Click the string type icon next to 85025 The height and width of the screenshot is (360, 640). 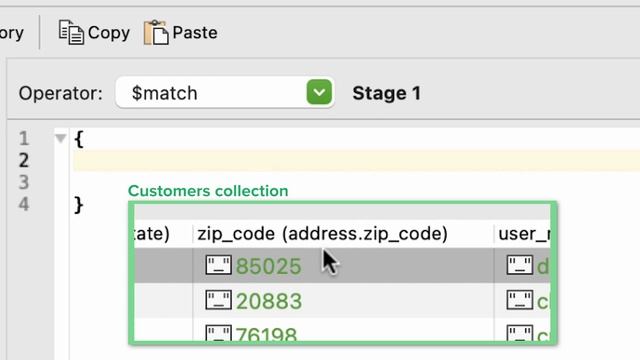(x=218, y=265)
